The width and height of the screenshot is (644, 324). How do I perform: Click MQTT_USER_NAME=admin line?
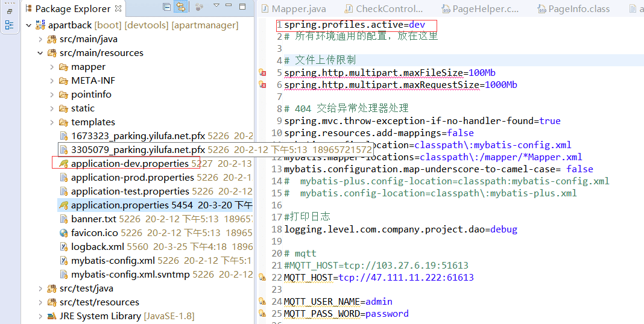[x=338, y=302]
